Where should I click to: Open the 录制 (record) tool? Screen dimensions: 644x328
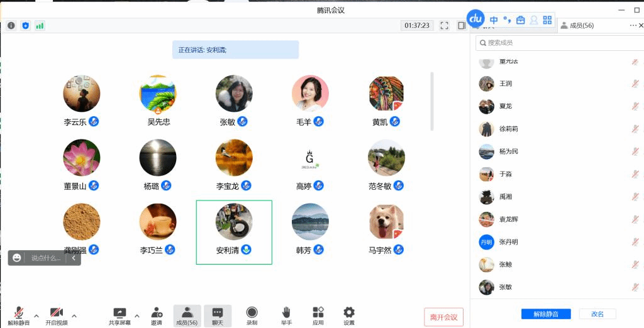tap(252, 315)
